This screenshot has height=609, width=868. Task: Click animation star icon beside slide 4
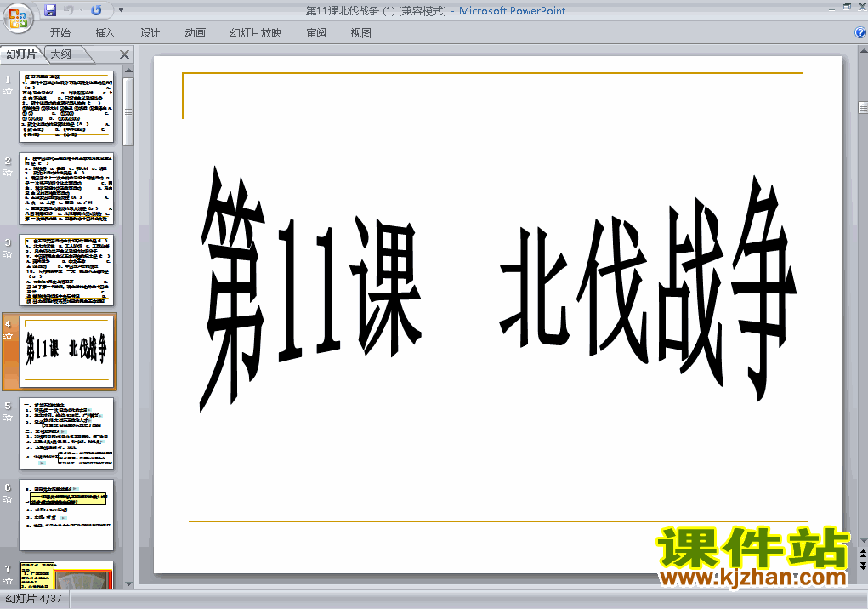pyautogui.click(x=8, y=335)
